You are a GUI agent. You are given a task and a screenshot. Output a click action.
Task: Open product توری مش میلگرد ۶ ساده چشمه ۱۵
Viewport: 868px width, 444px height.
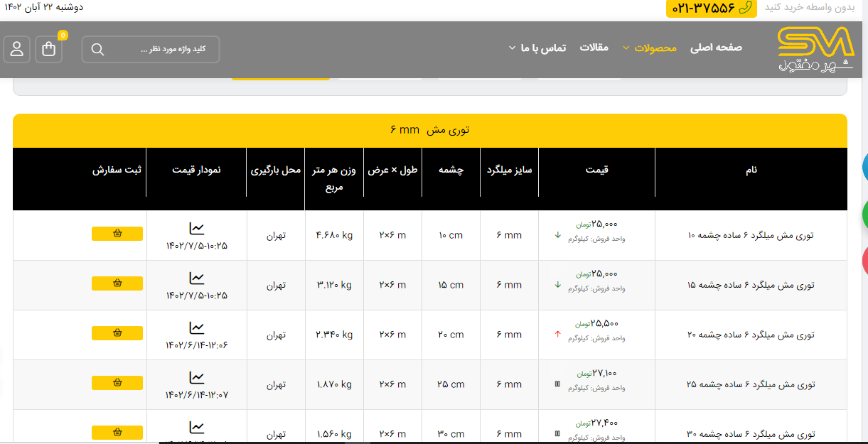tap(751, 285)
